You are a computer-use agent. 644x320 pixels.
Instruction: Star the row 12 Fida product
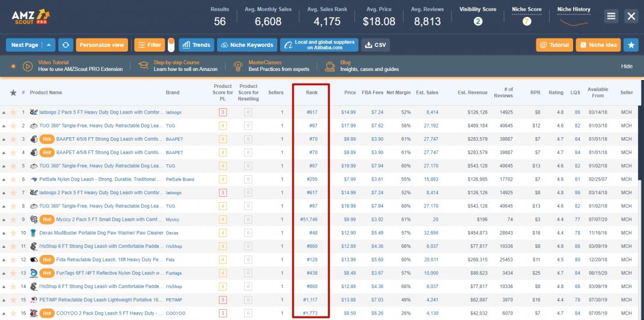click(13, 260)
